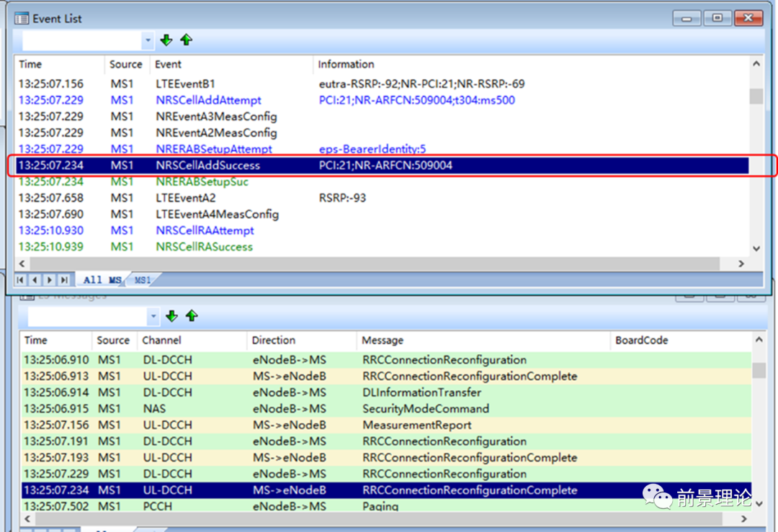Go to previous tab using tab navigation arrow
The height and width of the screenshot is (532, 778).
35,280
